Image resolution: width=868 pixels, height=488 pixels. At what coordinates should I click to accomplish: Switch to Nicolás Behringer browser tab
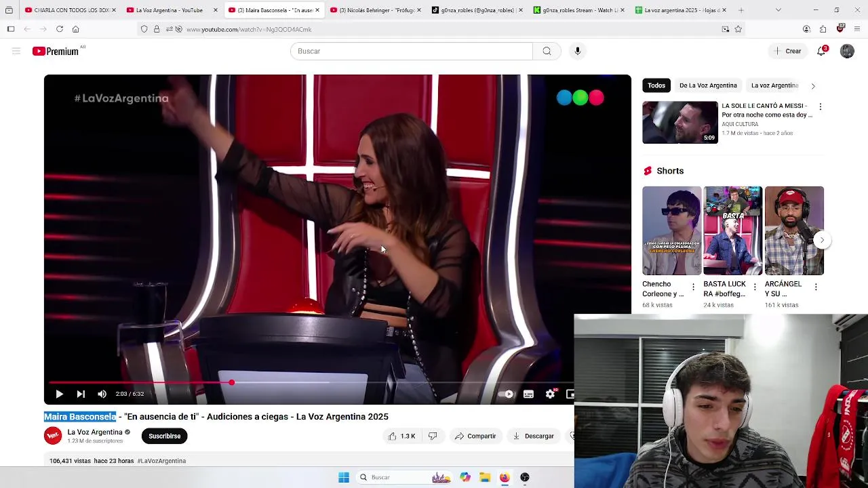pyautogui.click(x=374, y=10)
